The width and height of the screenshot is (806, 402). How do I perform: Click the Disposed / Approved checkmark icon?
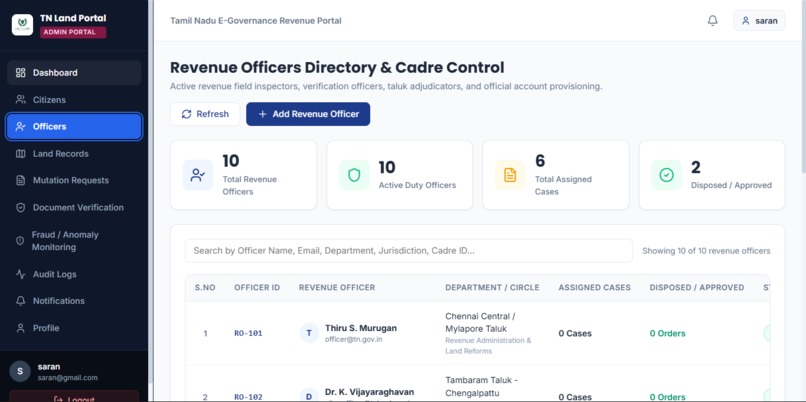tap(667, 175)
